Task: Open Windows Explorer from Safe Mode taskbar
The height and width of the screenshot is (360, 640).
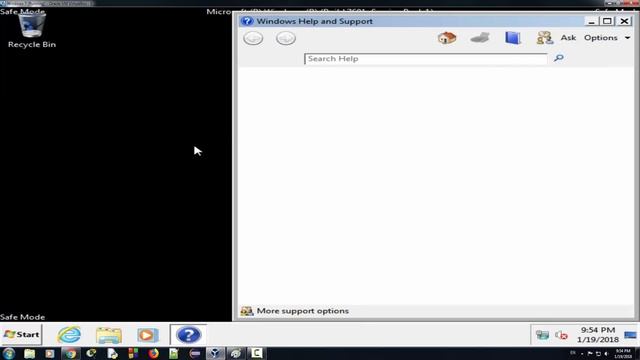Action: (x=109, y=335)
